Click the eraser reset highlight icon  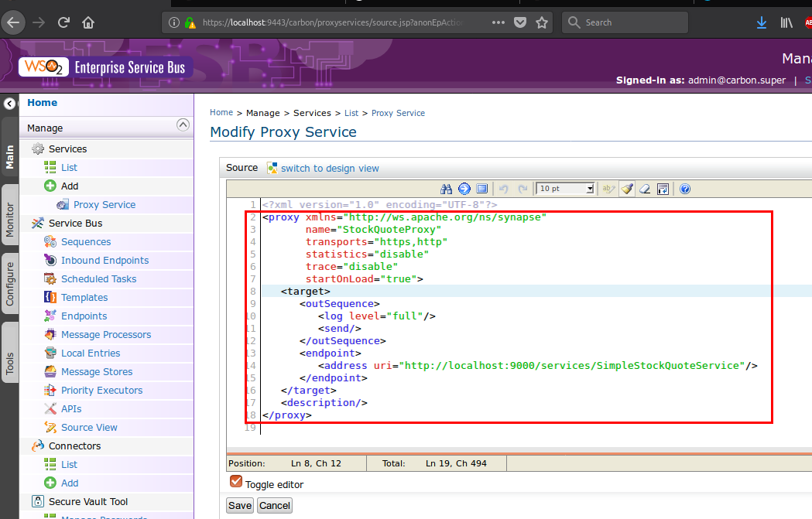coord(645,189)
